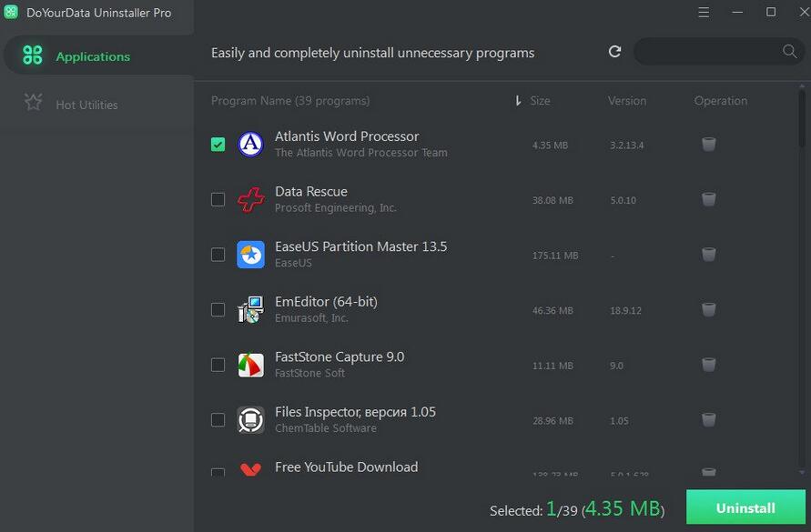Select the EmEditor (64-bit) name

[326, 301]
